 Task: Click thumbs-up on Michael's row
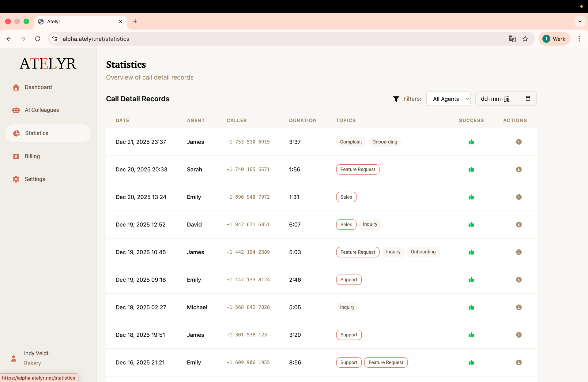click(471, 307)
